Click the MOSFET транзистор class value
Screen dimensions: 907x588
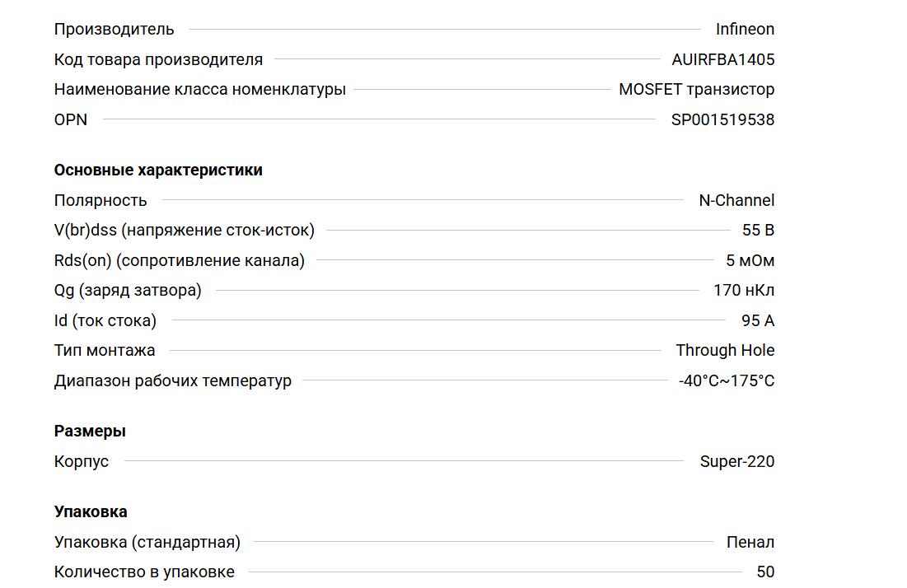point(696,90)
